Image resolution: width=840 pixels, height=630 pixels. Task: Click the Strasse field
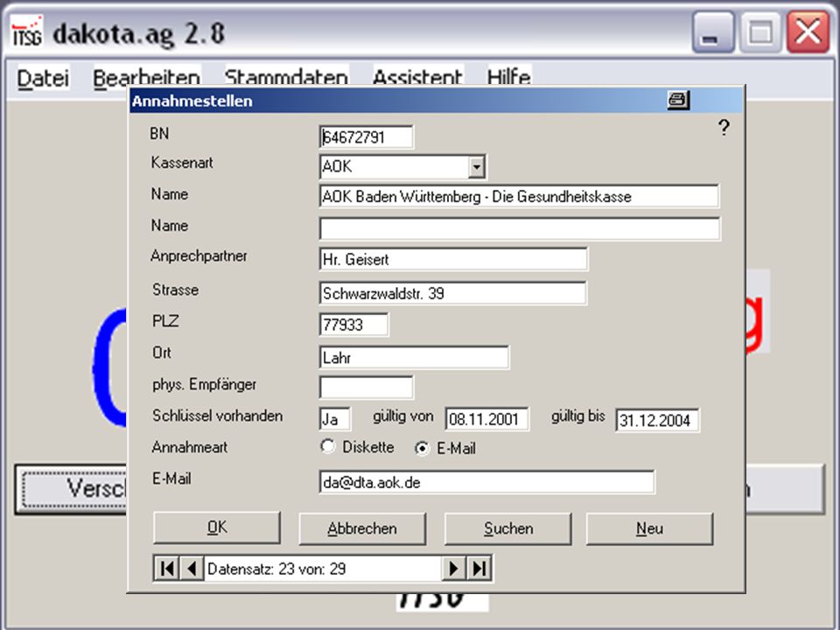point(452,293)
